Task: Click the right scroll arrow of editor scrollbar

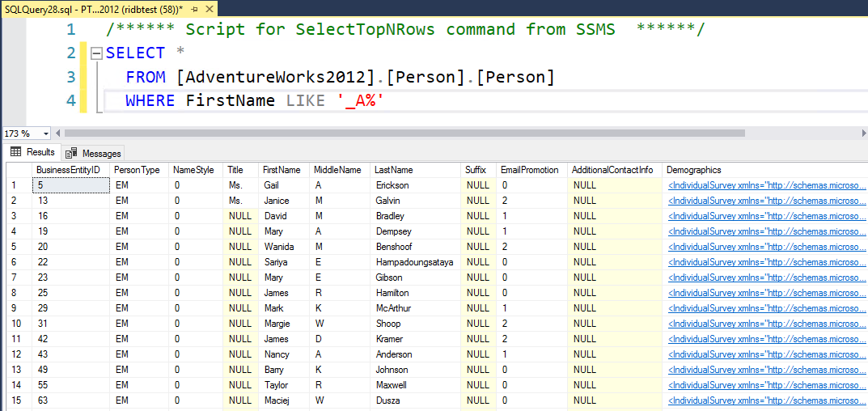Action: coord(864,133)
